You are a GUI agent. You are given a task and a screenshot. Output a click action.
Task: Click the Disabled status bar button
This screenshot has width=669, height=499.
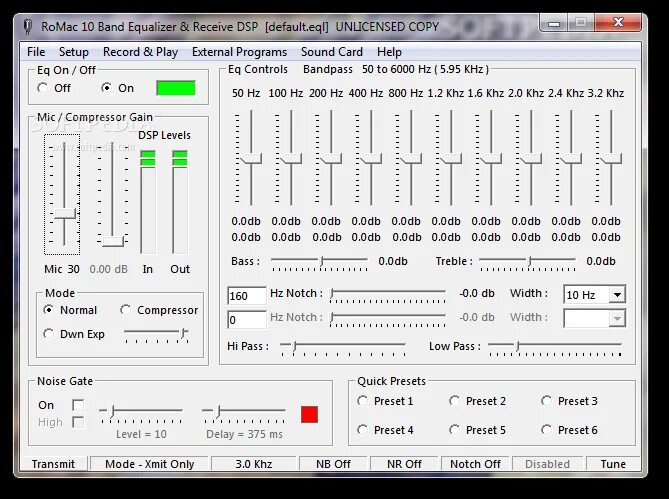coord(547,464)
